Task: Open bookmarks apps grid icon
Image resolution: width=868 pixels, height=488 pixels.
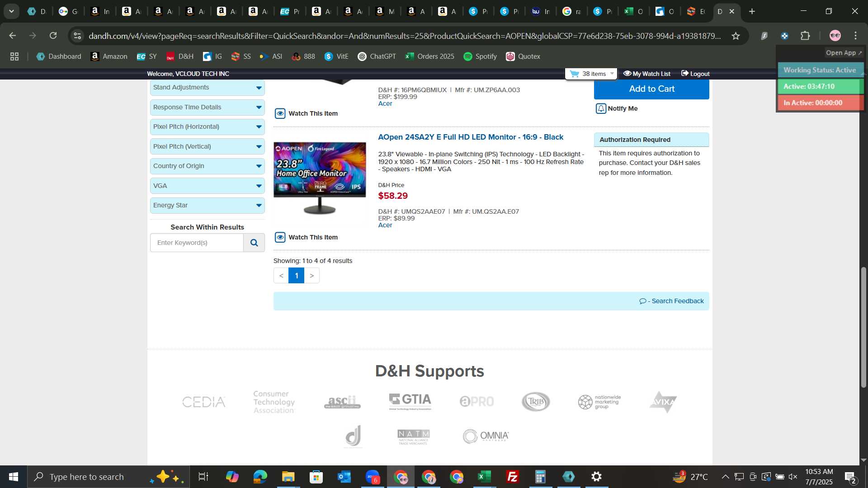Action: [14, 56]
